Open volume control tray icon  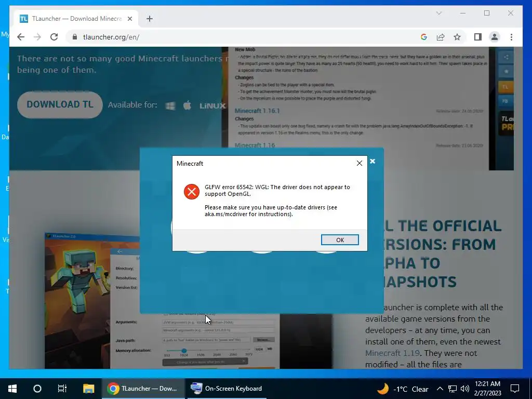[x=465, y=389]
